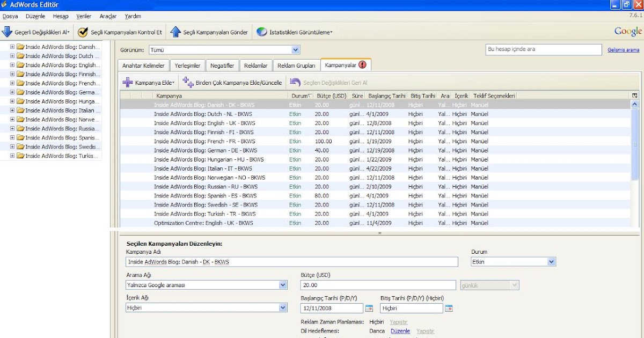Click the upload arrow icon of Seçili Kampanyaları Gönder
The image size is (644, 338).
coord(175,32)
